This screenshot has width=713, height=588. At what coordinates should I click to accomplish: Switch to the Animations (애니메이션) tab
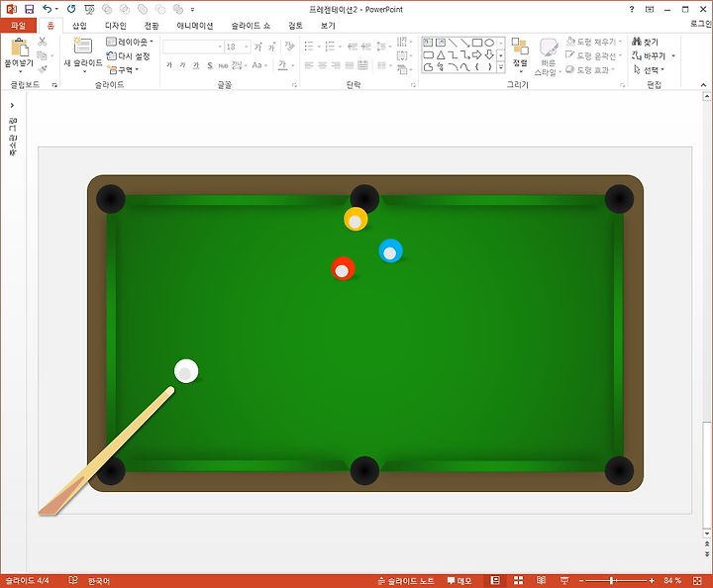[195, 26]
